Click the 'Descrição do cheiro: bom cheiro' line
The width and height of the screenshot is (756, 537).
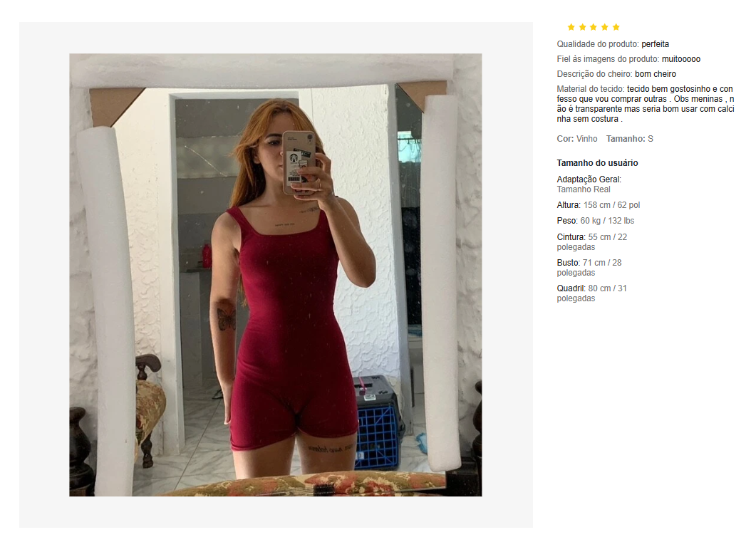pyautogui.click(x=616, y=74)
